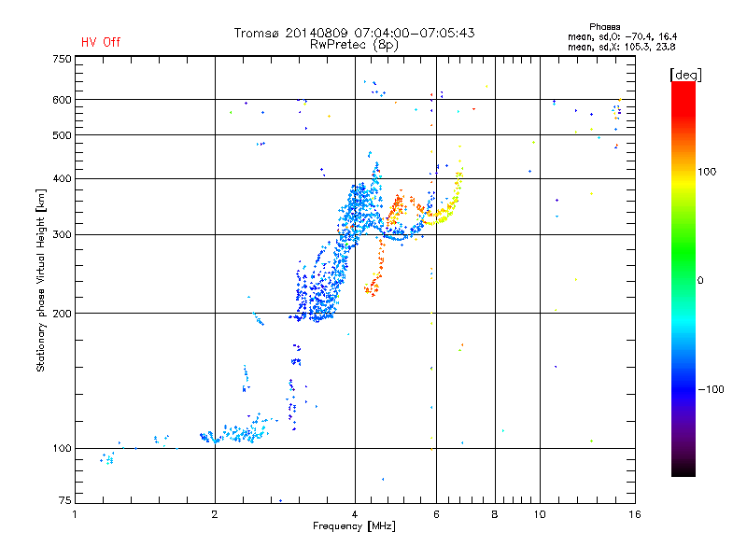This screenshot has height=560, width=747.
Task: Click the '8' frequency axis label
Action: (495, 514)
